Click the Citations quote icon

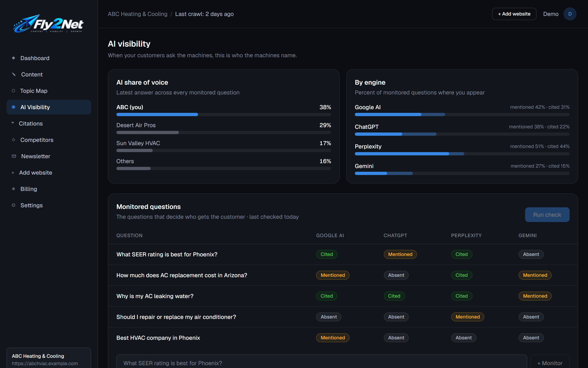point(13,123)
